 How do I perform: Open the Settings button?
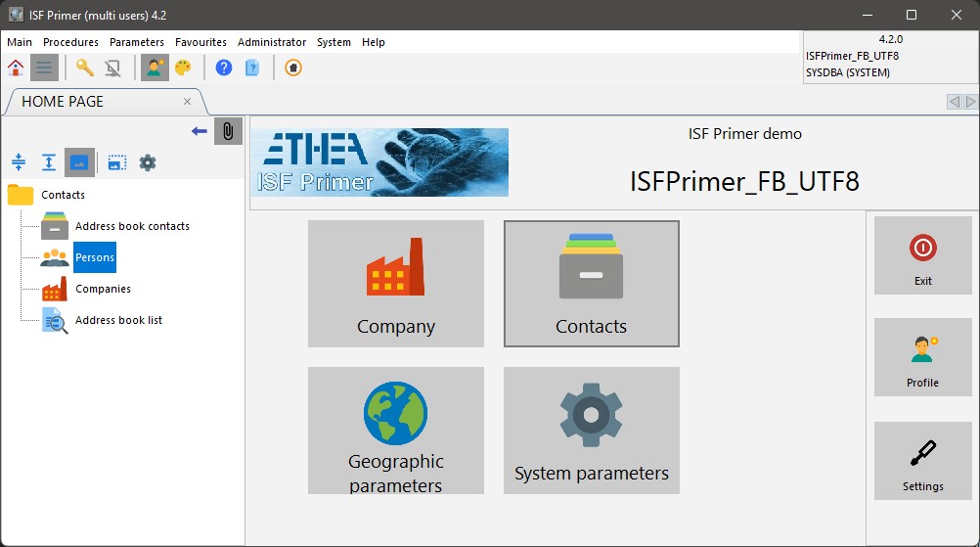pos(922,461)
